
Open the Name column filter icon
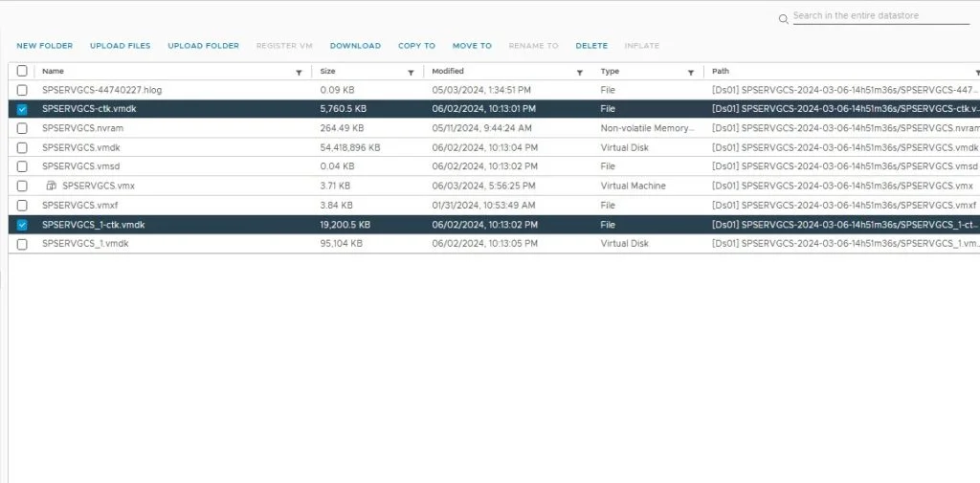[299, 72]
